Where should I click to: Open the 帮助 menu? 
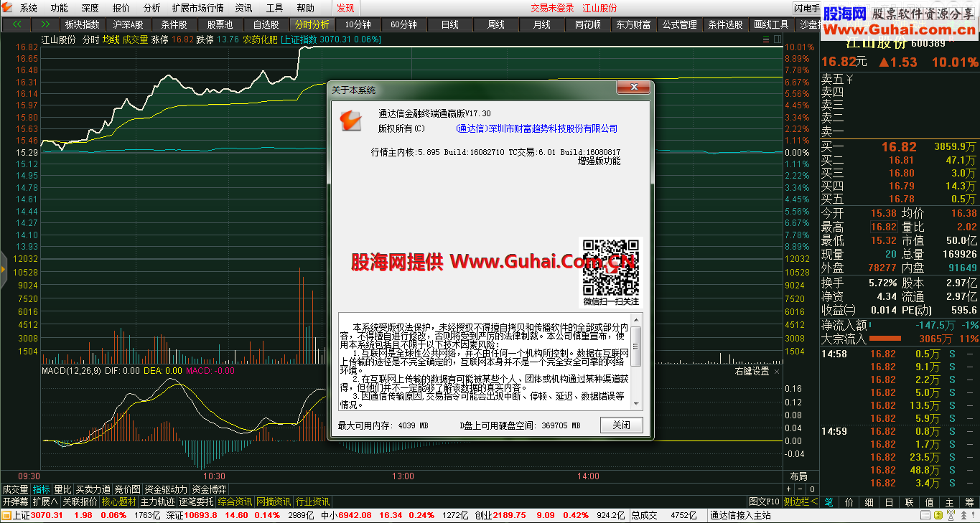[x=305, y=8]
